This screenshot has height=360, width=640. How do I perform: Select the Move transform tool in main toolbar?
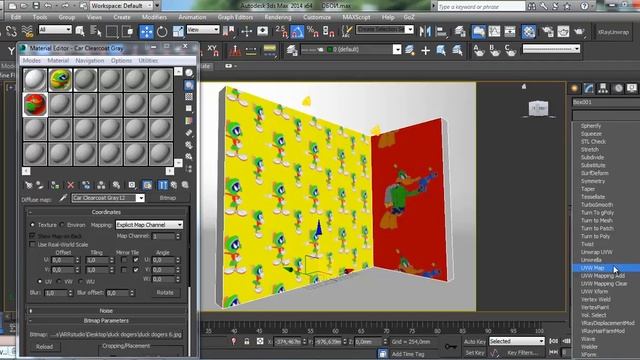(x=146, y=32)
